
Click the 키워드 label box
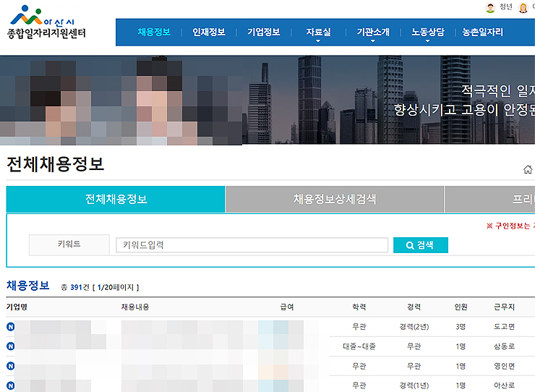[x=69, y=244]
